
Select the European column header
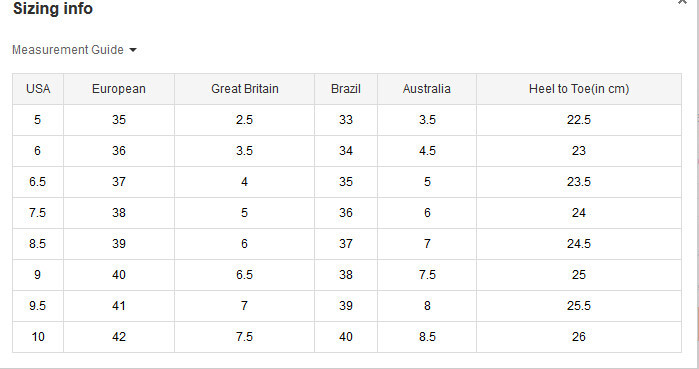point(119,89)
